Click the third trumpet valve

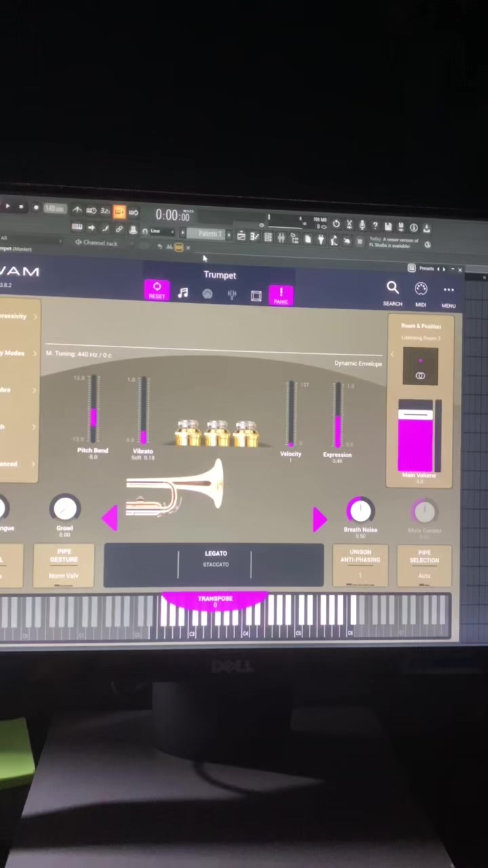point(245,433)
